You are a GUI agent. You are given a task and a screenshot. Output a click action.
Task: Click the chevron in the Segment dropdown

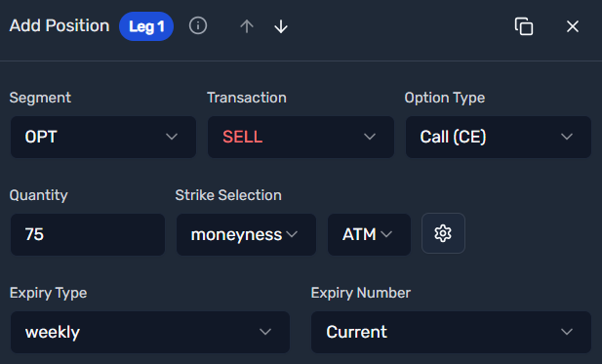[x=172, y=137]
